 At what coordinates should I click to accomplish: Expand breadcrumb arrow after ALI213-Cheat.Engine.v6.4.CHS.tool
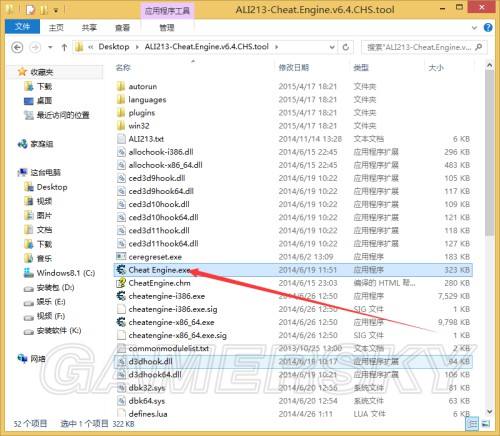pos(276,47)
